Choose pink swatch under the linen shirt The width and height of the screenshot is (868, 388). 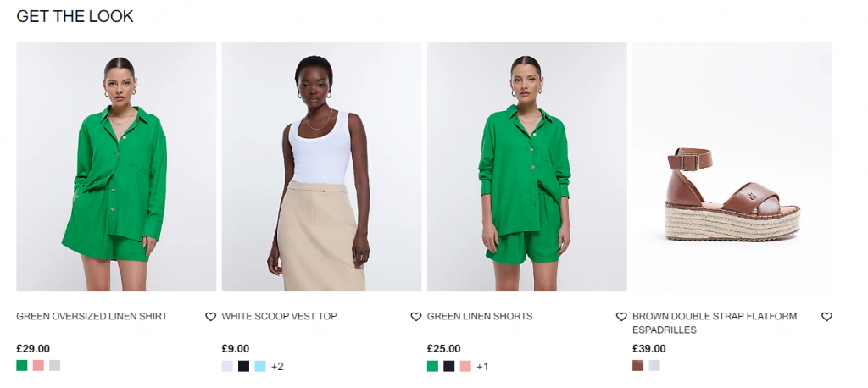click(38, 365)
